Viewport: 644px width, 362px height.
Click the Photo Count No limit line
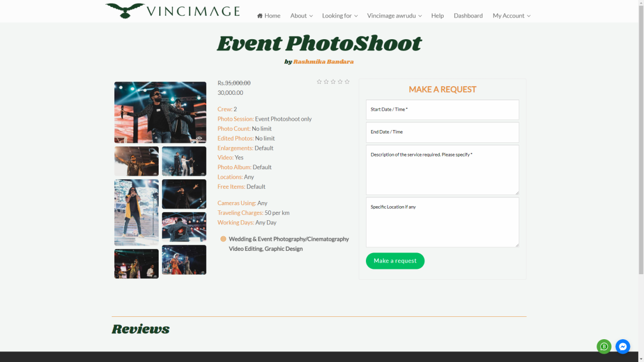pos(244,129)
